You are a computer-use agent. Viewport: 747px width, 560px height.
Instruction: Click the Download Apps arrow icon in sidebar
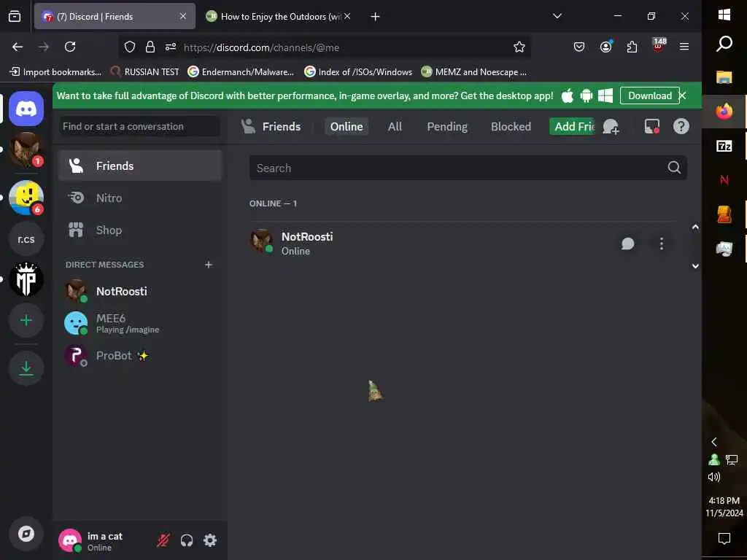(x=26, y=368)
